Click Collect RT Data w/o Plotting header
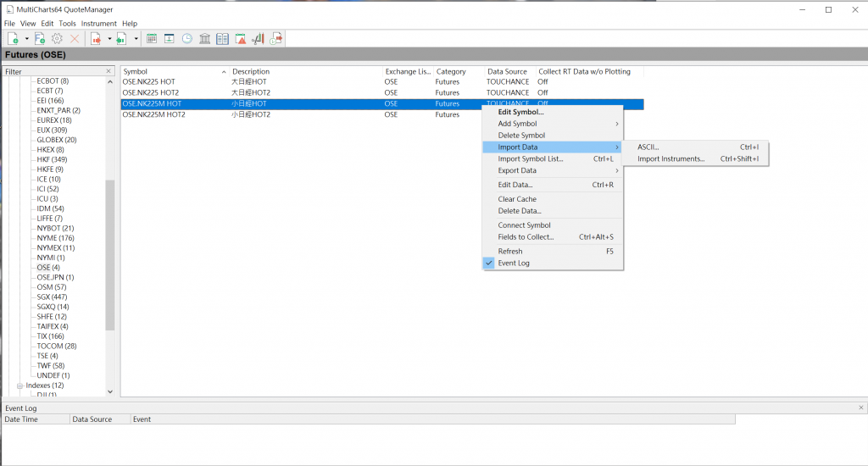Viewport: 868px width, 466px height. (590, 71)
